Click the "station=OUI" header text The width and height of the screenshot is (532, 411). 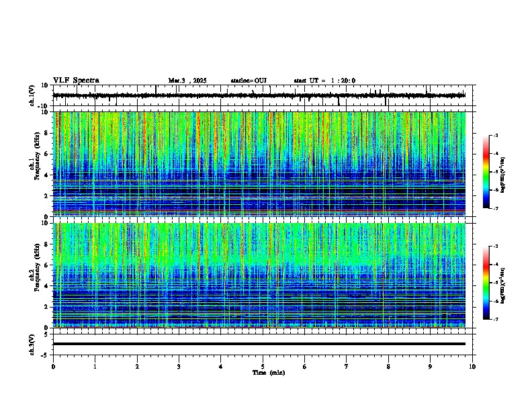tap(249, 81)
